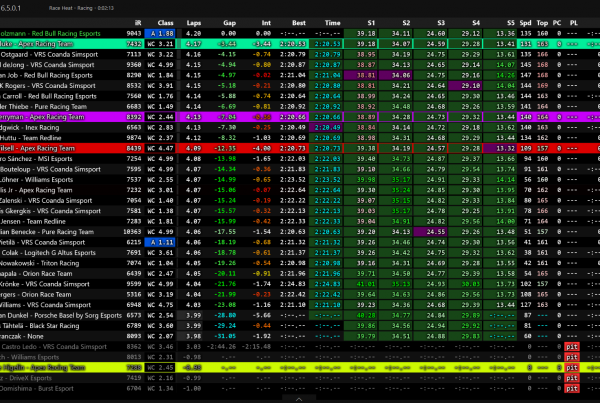Click purple S1 cell '38.81' in Job row
This screenshot has width=600, height=403.
pyautogui.click(x=361, y=75)
